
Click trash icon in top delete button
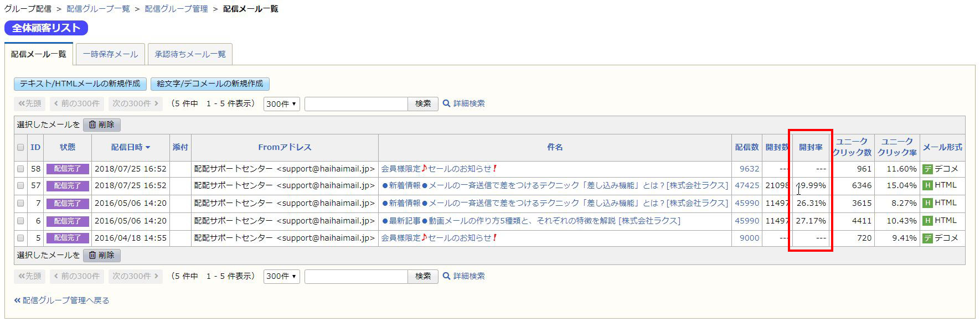[92, 125]
